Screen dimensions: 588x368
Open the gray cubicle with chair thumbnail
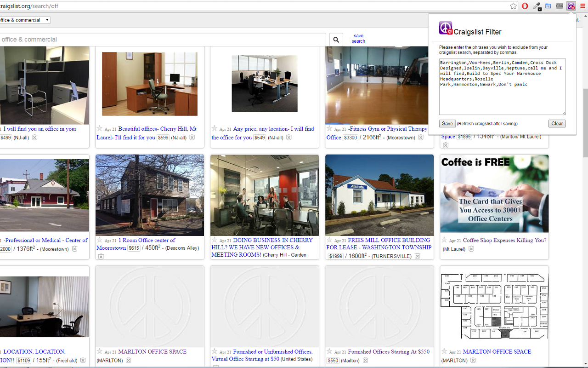click(x=45, y=85)
